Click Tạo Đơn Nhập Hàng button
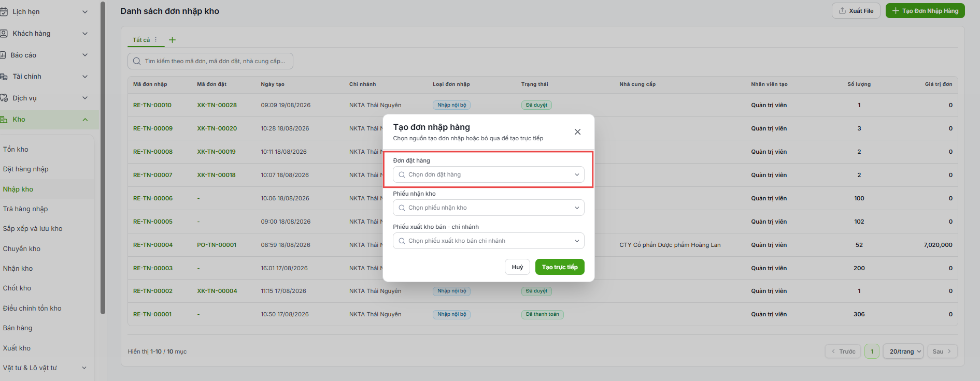This screenshot has width=980, height=381. (x=925, y=11)
